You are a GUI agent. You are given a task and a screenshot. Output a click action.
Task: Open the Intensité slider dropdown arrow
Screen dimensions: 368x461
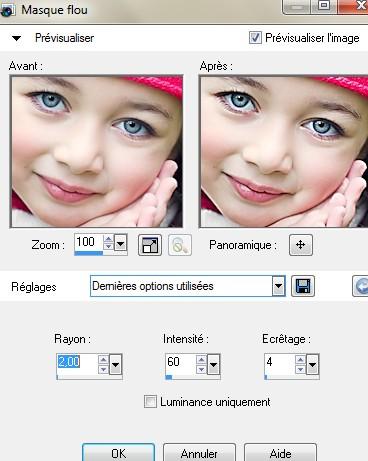point(213,364)
